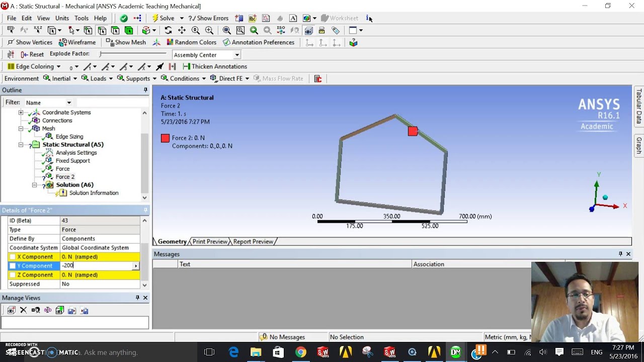The height and width of the screenshot is (362, 644).
Task: Switch to the Report Preview tab
Action: (253, 242)
